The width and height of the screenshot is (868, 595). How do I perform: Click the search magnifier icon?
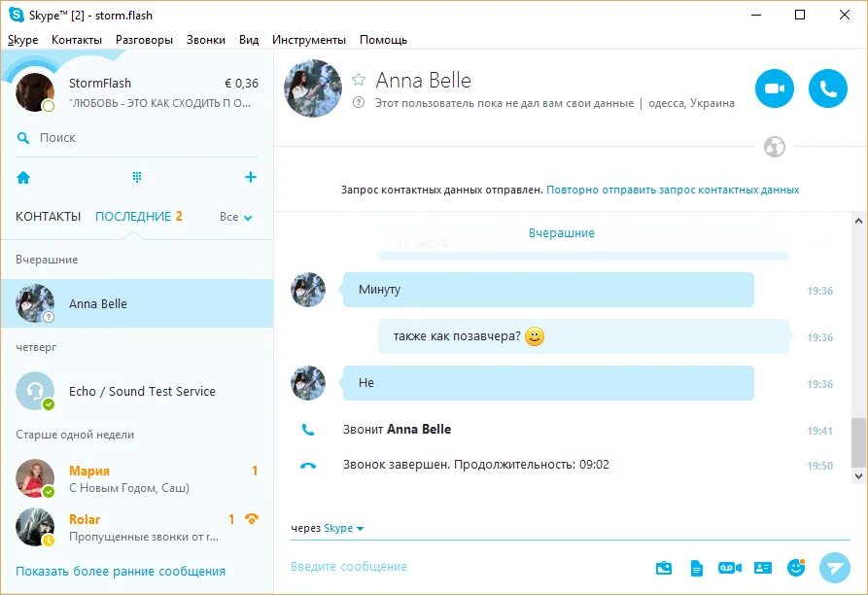(23, 138)
